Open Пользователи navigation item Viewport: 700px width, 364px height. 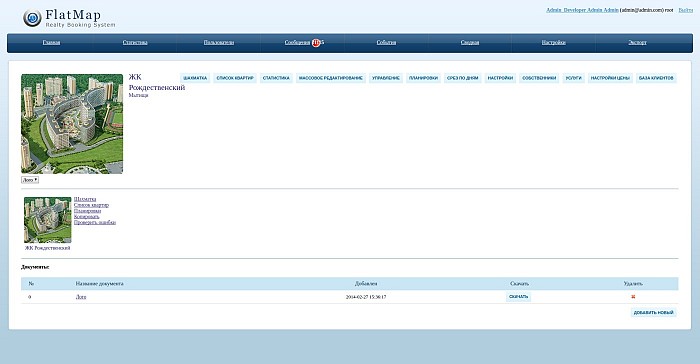point(219,42)
